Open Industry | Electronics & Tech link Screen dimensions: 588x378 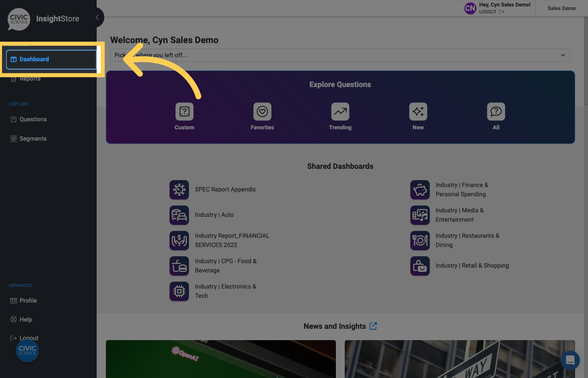tap(226, 291)
